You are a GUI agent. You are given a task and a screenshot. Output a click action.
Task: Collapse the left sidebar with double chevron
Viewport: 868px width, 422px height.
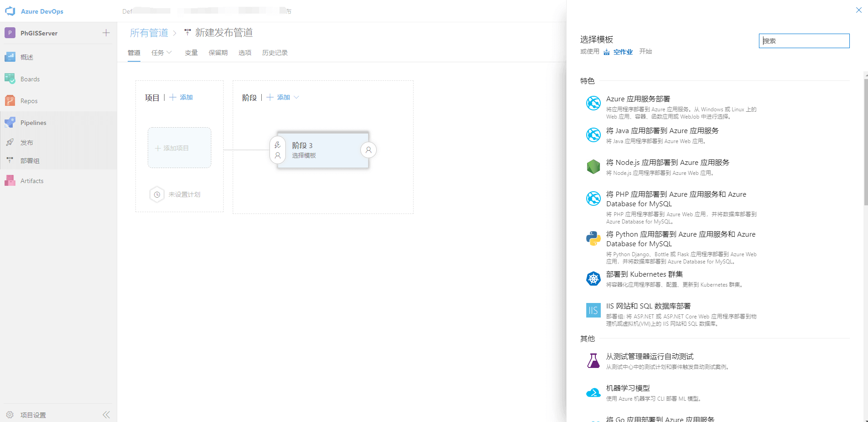[106, 415]
